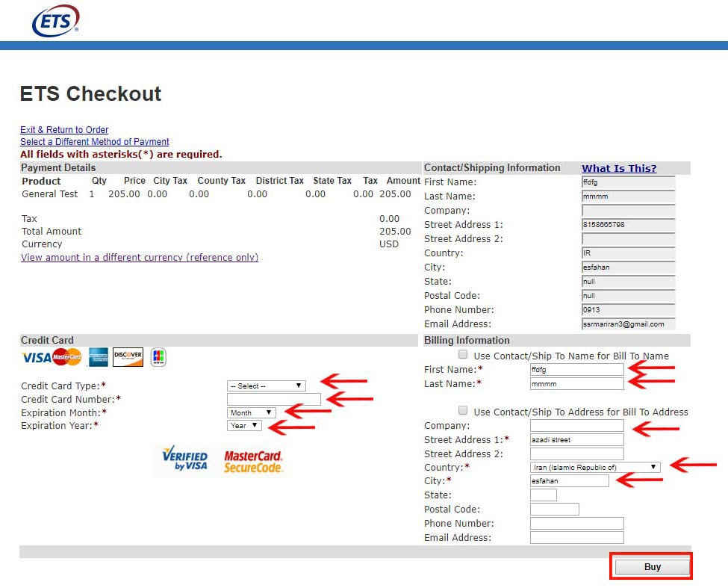Open the billing Country dropdown
Image resolution: width=728 pixels, height=588 pixels.
click(x=595, y=467)
